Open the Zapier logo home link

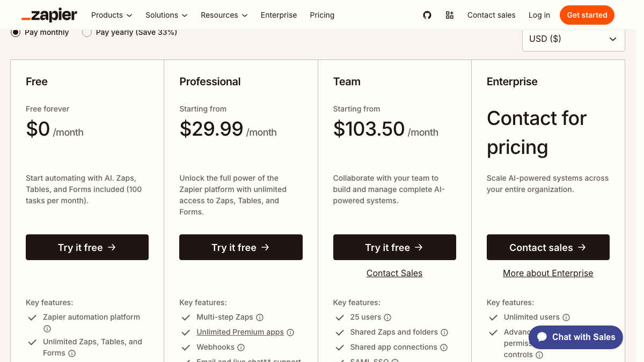[49, 15]
